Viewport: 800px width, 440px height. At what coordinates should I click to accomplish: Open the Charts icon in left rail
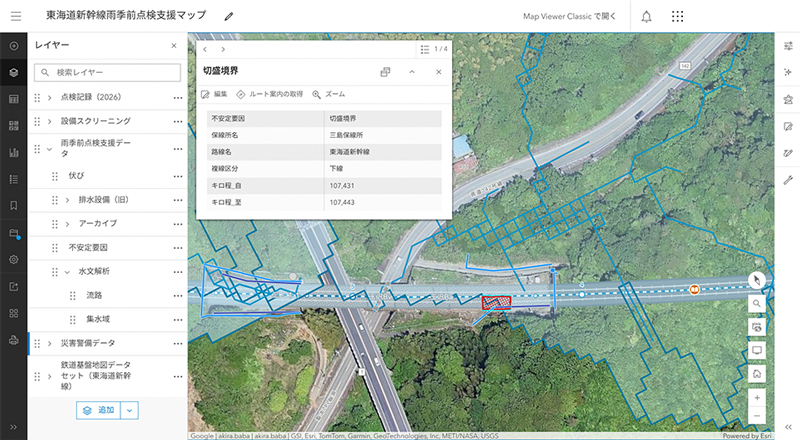point(14,153)
